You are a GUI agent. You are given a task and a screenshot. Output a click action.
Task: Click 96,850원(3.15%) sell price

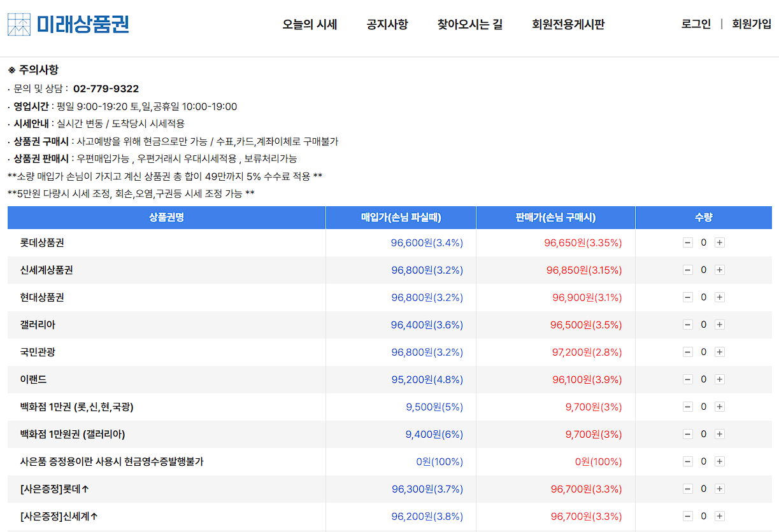coord(584,270)
